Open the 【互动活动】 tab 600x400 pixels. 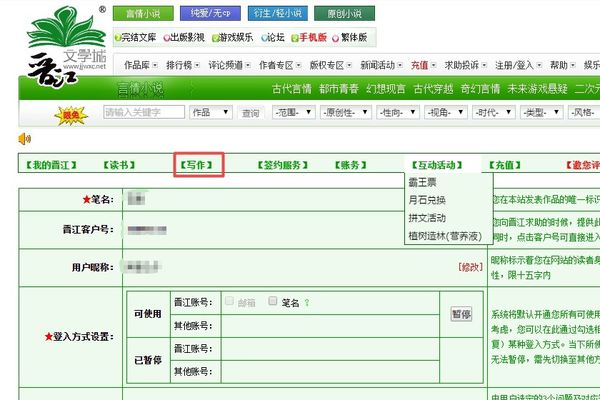tap(437, 165)
